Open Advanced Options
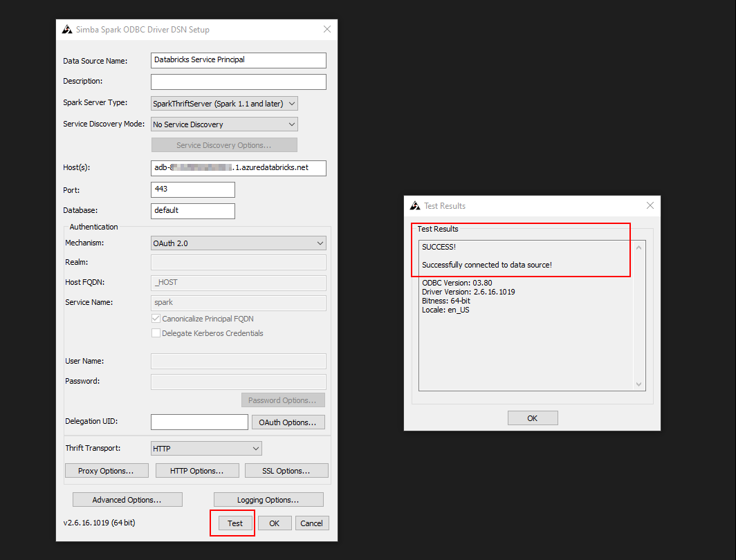The height and width of the screenshot is (560, 736). pos(127,500)
